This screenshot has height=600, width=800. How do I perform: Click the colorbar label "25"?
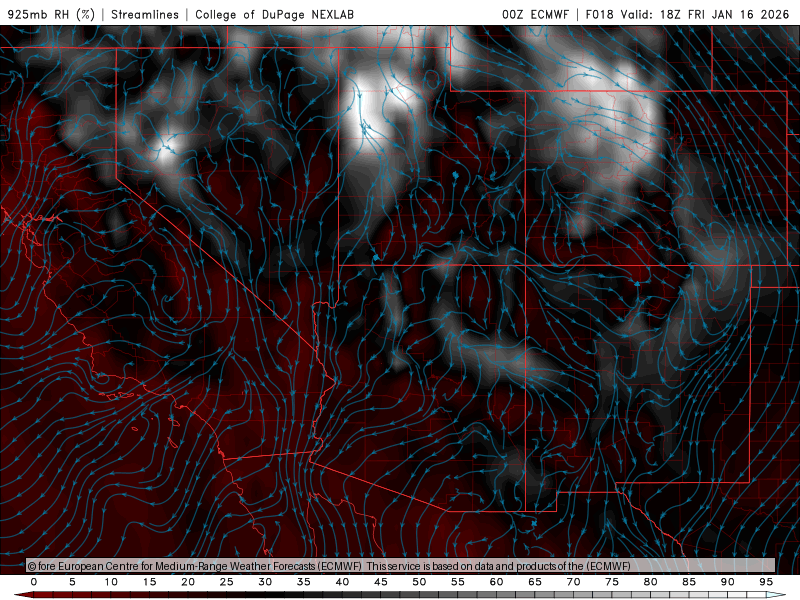pos(227,582)
